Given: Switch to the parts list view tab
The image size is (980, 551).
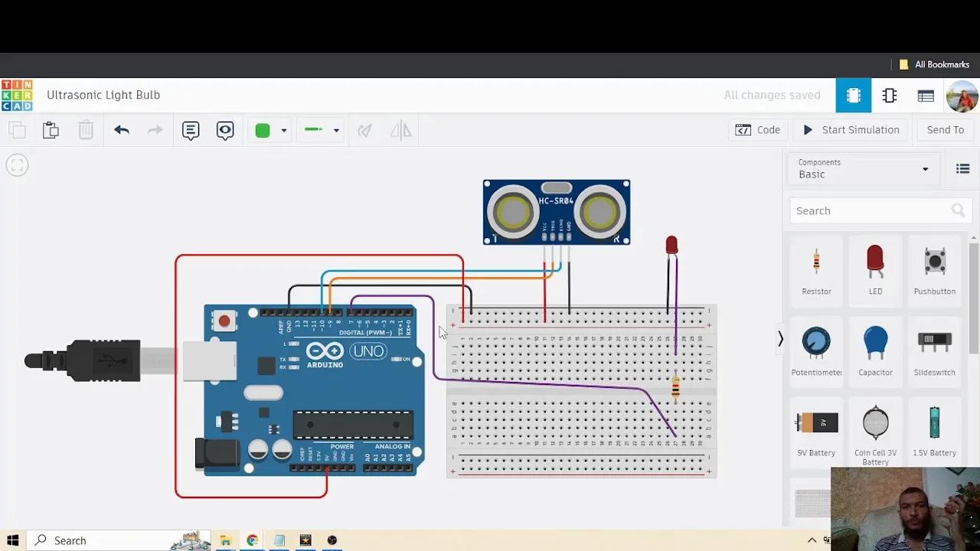Looking at the screenshot, I should (925, 95).
